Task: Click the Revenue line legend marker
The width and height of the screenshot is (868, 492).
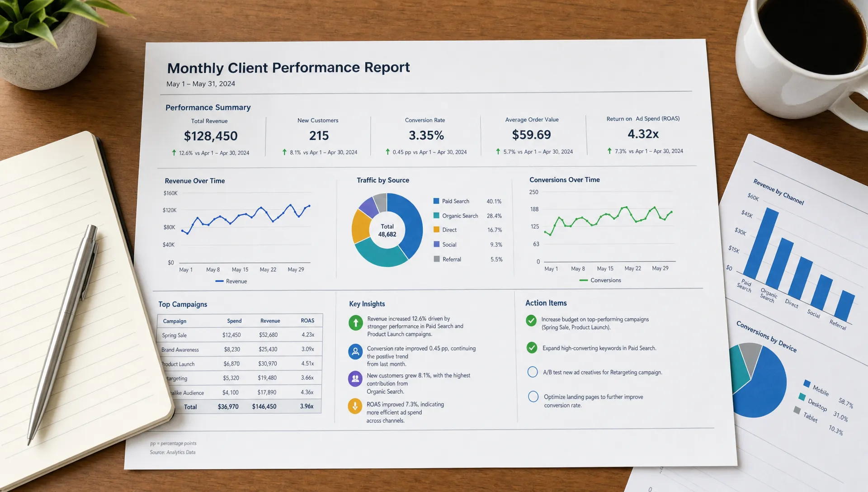Action: pyautogui.click(x=219, y=281)
